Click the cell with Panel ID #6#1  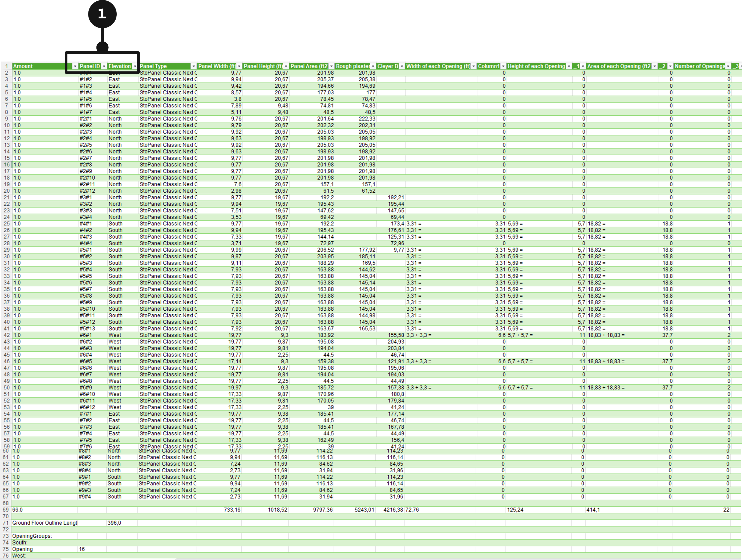click(92, 335)
